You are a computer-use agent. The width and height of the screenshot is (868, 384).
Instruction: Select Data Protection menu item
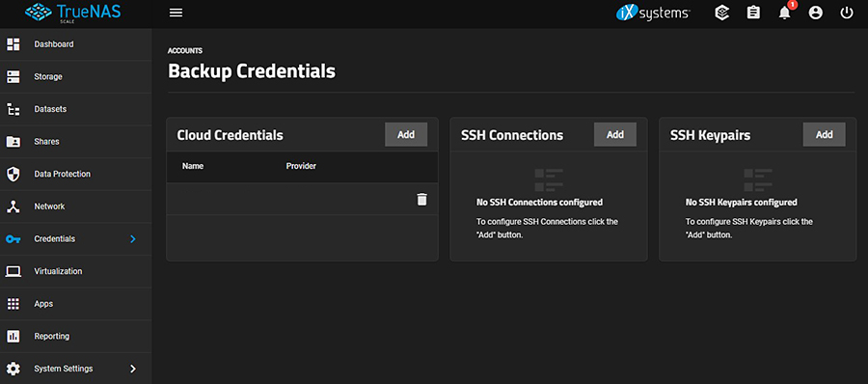pos(63,174)
